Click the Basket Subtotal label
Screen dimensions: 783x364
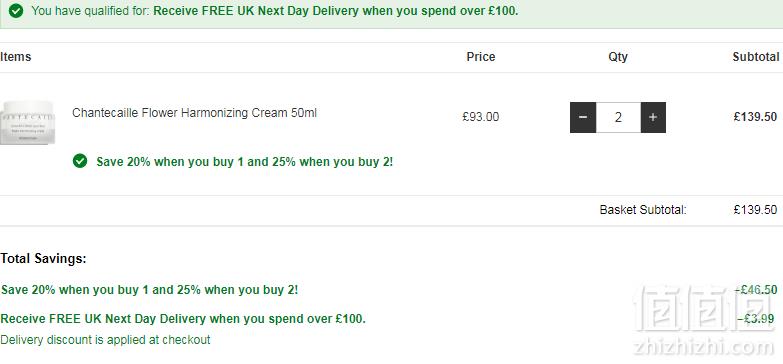[x=643, y=210]
